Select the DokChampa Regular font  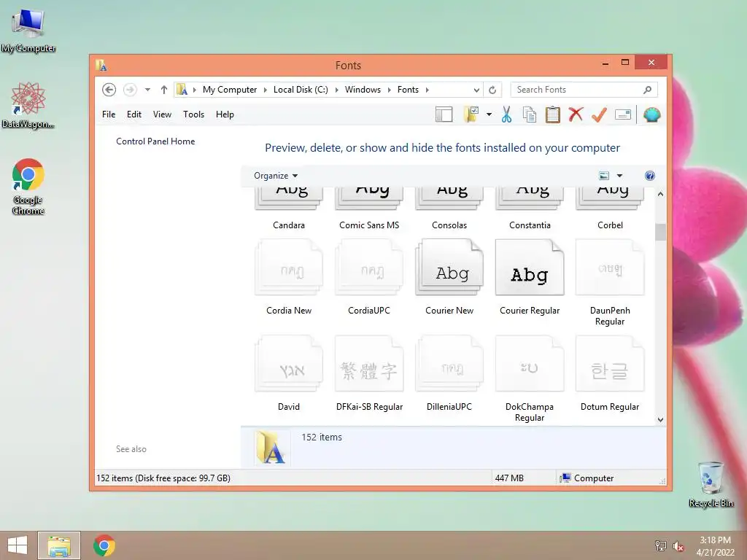pos(530,379)
